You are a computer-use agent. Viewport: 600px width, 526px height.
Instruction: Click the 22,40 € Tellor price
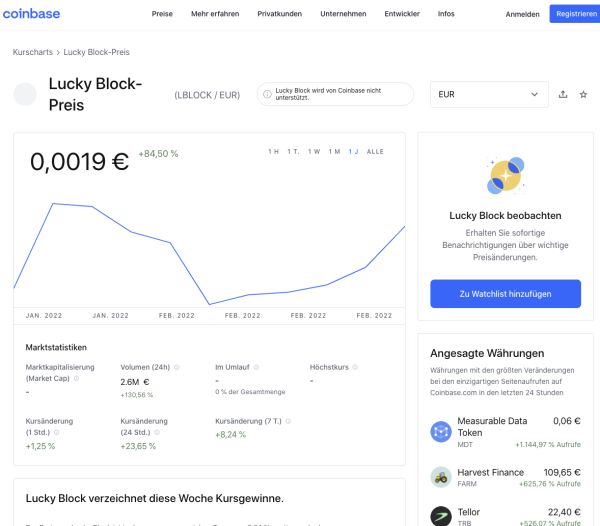pos(564,512)
